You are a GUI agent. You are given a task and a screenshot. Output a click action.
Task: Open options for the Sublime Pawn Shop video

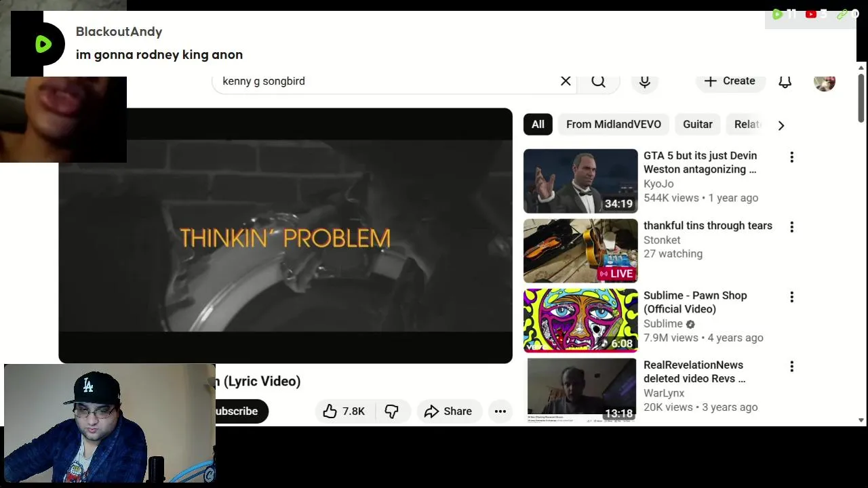791,297
